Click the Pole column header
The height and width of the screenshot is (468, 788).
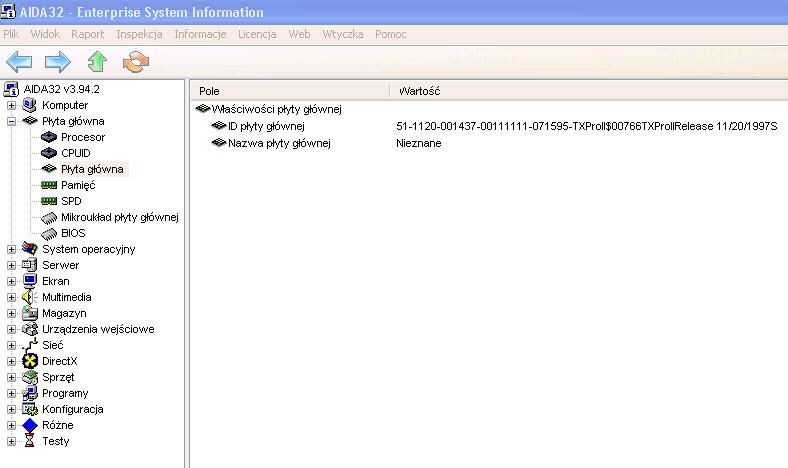click(x=290, y=91)
